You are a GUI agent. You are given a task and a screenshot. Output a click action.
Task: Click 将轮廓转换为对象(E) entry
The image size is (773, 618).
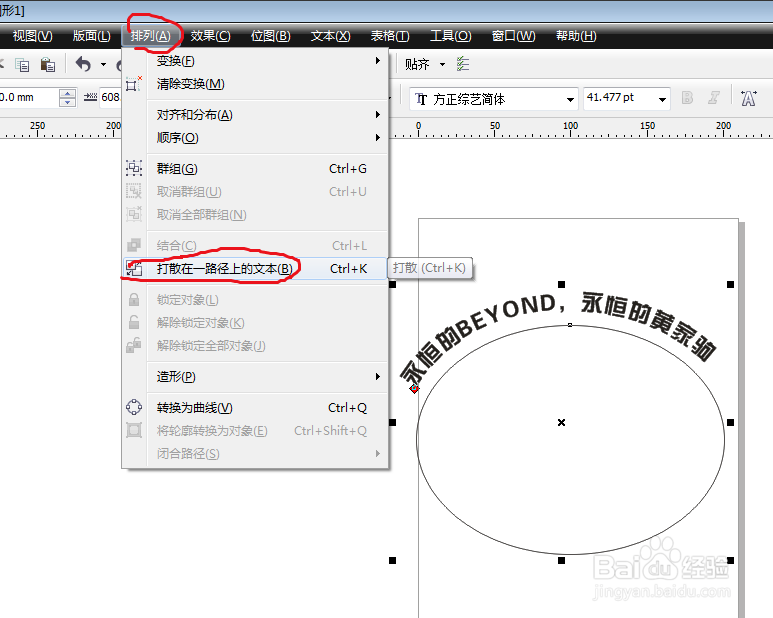click(255, 431)
